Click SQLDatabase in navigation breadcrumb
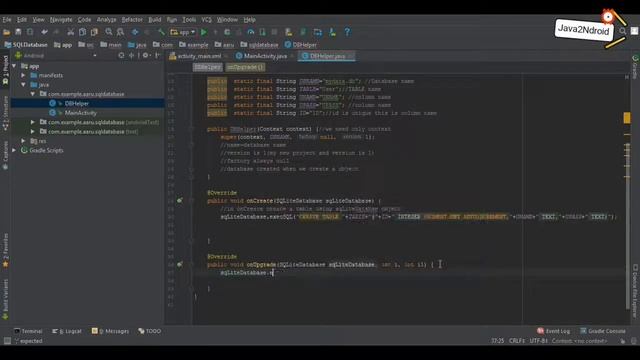The width and height of the screenshot is (640, 360). pyautogui.click(x=26, y=45)
